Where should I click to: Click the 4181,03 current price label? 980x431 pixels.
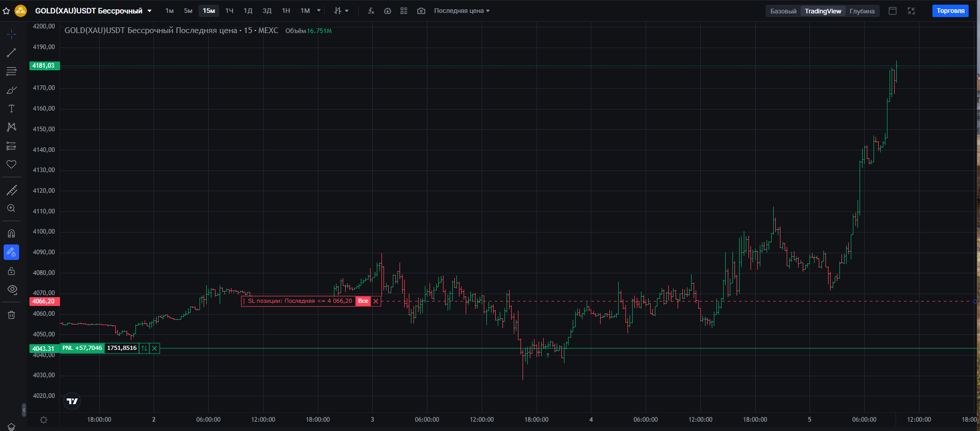coord(44,66)
